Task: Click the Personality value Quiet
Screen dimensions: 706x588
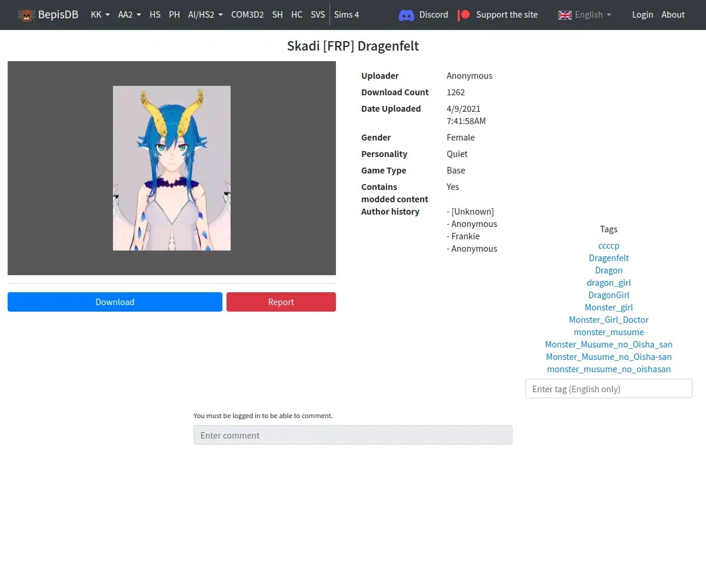Action: tap(457, 154)
